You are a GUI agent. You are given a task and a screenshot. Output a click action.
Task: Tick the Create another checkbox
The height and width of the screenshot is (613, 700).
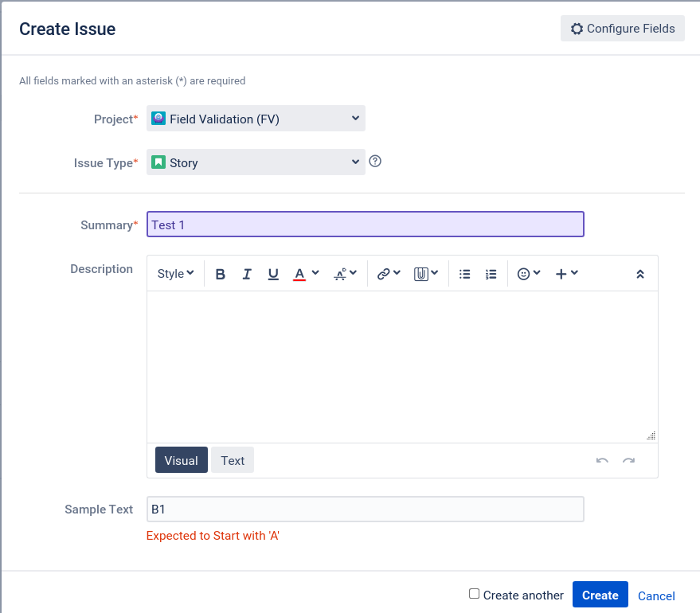click(x=474, y=594)
